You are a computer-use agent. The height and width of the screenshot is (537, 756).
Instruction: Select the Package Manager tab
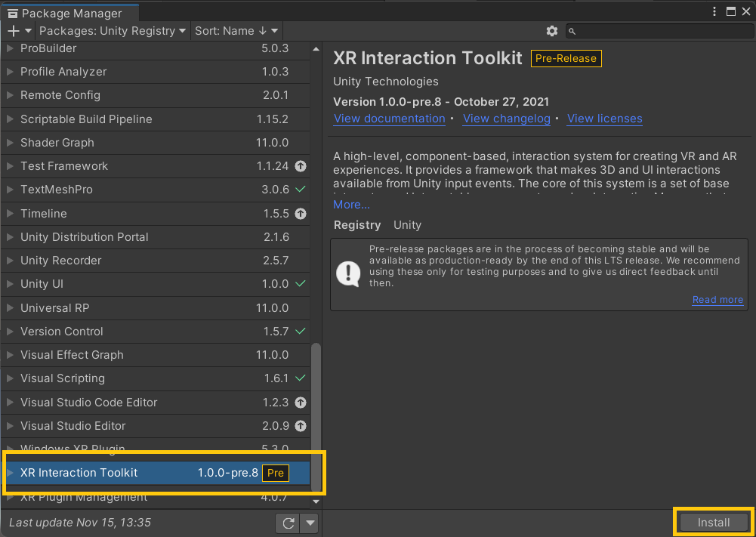tap(70, 13)
